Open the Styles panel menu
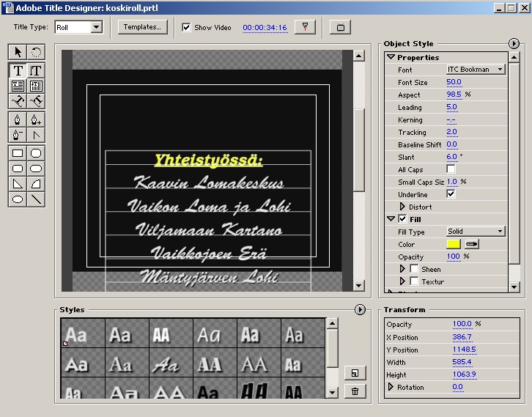Image resolution: width=532 pixels, height=417 pixels. pyautogui.click(x=360, y=309)
